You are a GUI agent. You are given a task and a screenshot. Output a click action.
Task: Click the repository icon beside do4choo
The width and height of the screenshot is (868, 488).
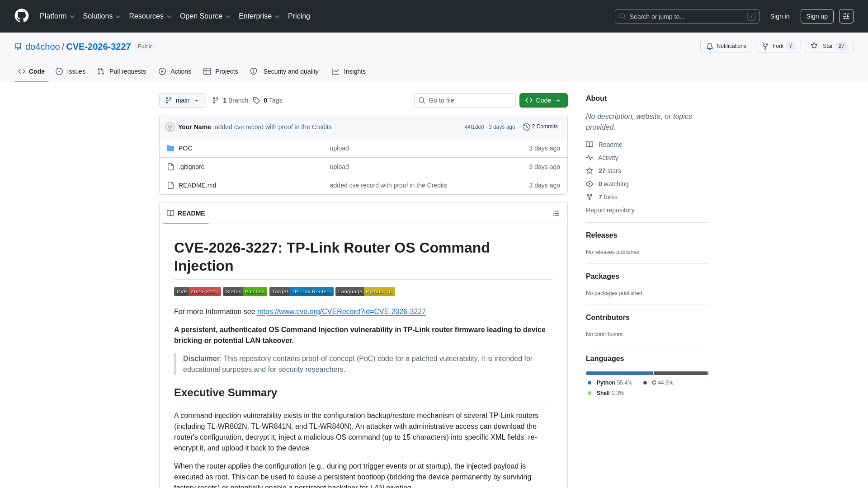coord(18,47)
